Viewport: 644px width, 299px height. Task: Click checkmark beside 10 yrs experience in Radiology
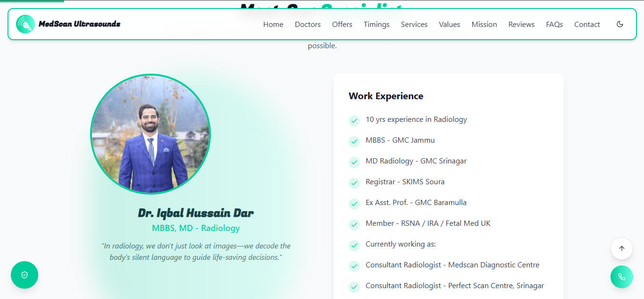point(354,120)
